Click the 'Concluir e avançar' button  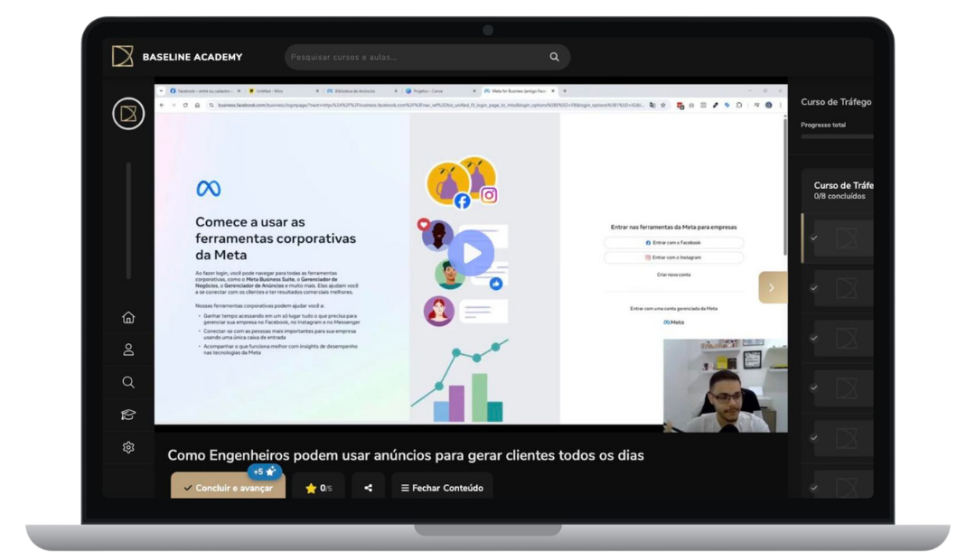pyautogui.click(x=229, y=487)
